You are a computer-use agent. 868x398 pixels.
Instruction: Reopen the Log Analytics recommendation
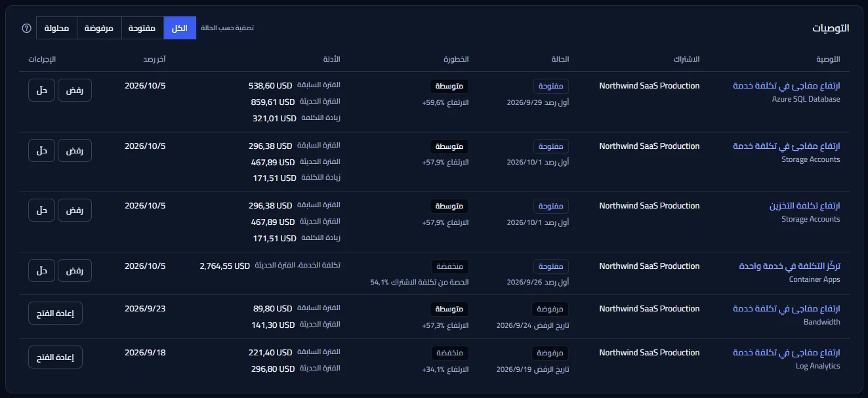(55, 357)
